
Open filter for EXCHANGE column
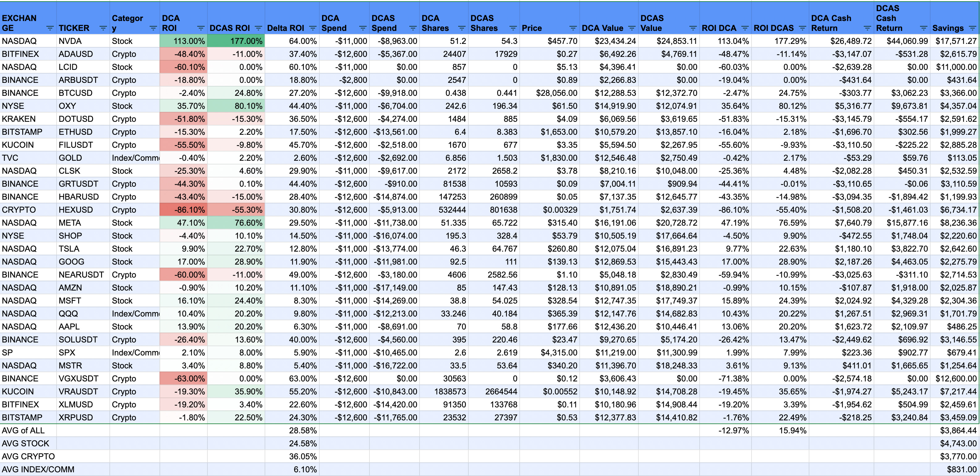50,28
